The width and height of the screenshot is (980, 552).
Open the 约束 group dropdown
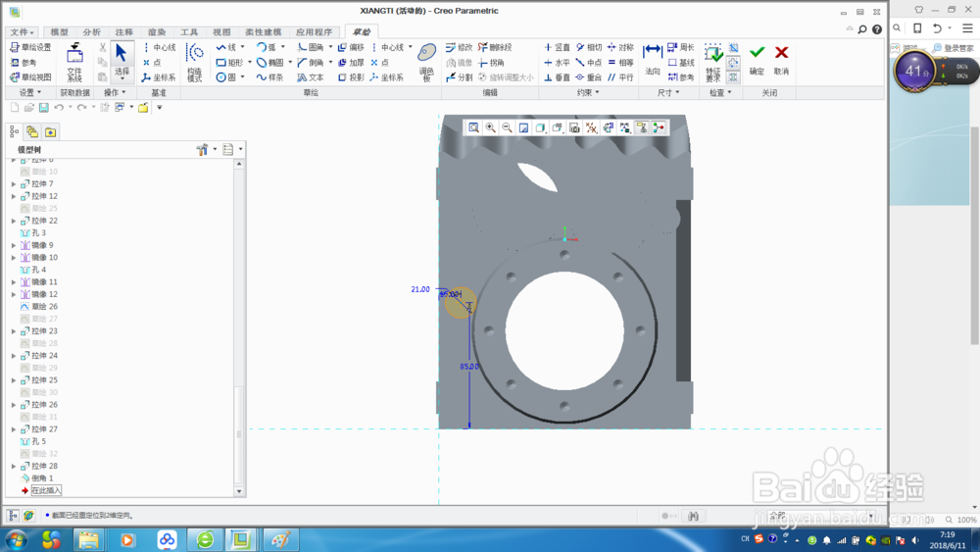point(587,92)
